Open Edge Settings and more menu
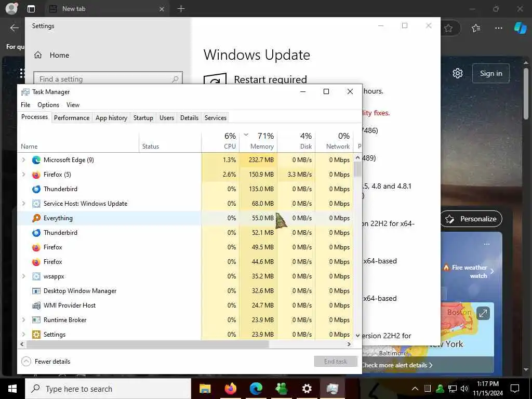Viewport: 532px width, 399px height. click(498, 28)
